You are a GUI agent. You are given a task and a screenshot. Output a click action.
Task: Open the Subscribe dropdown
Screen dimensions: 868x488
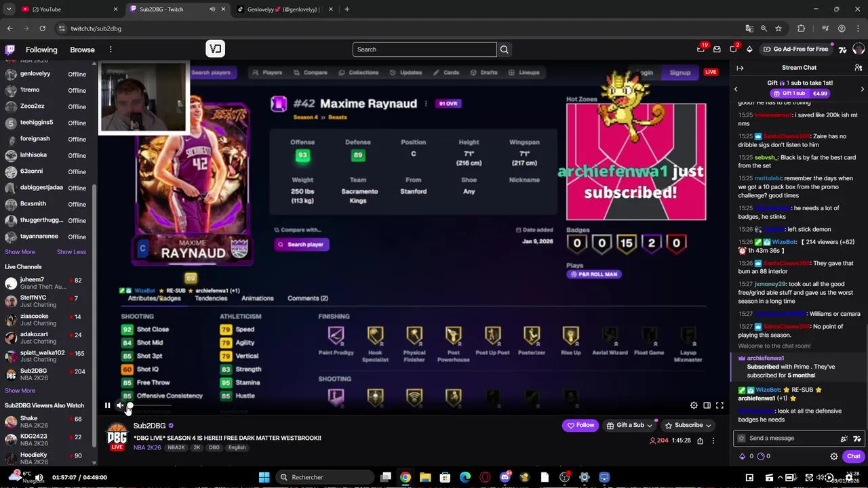click(x=688, y=426)
